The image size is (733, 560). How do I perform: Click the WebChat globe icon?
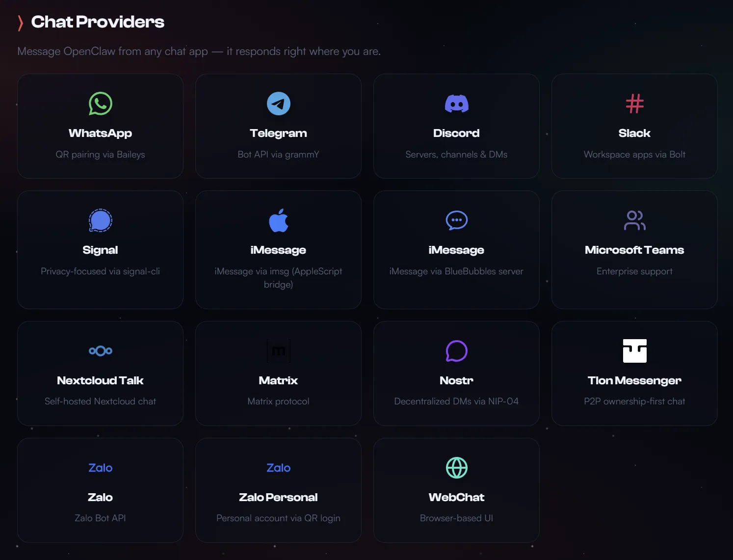click(456, 467)
